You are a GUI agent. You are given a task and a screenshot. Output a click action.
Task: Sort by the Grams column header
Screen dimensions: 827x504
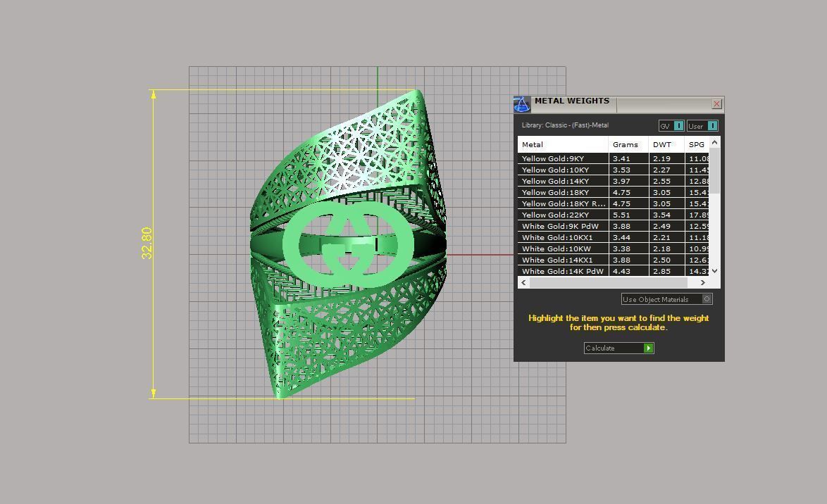(x=628, y=144)
